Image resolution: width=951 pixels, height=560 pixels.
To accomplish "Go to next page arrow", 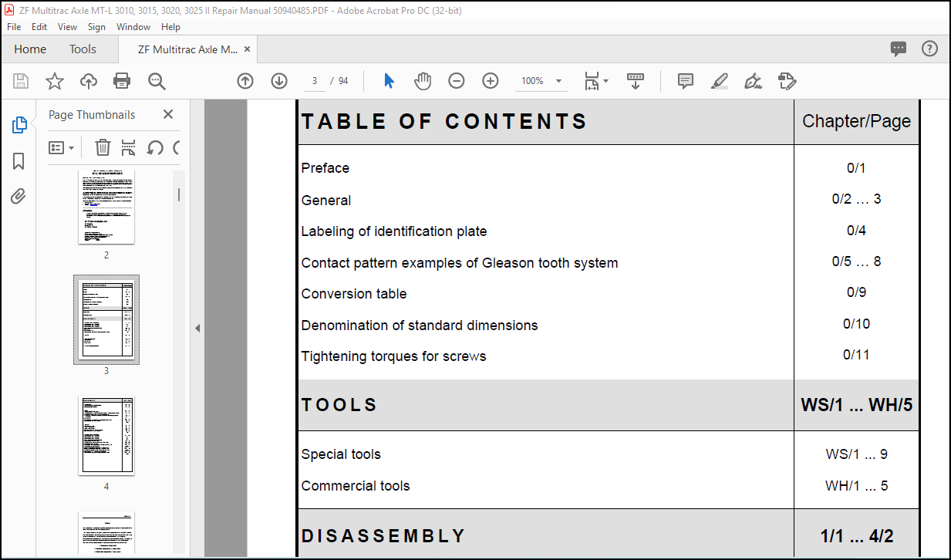I will (279, 81).
